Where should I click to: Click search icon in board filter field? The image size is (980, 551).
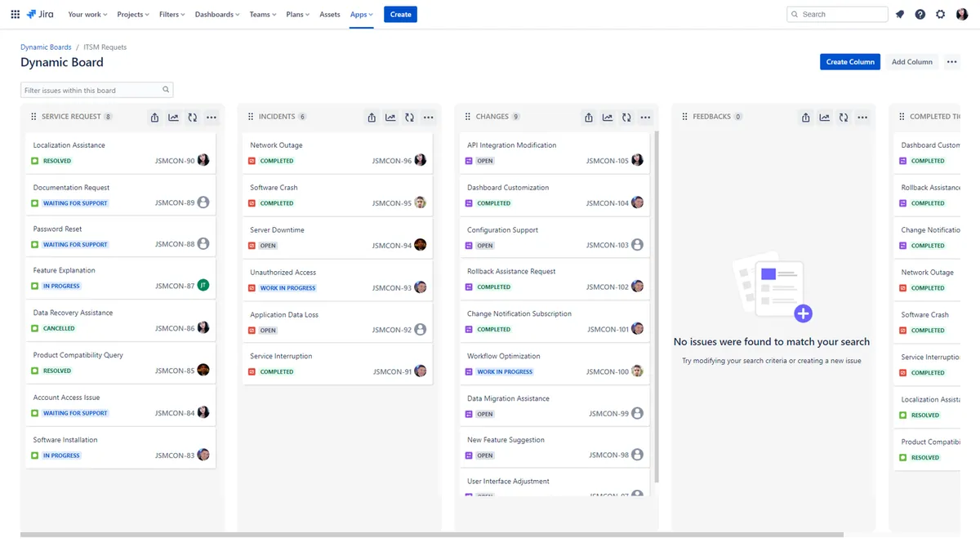[166, 90]
